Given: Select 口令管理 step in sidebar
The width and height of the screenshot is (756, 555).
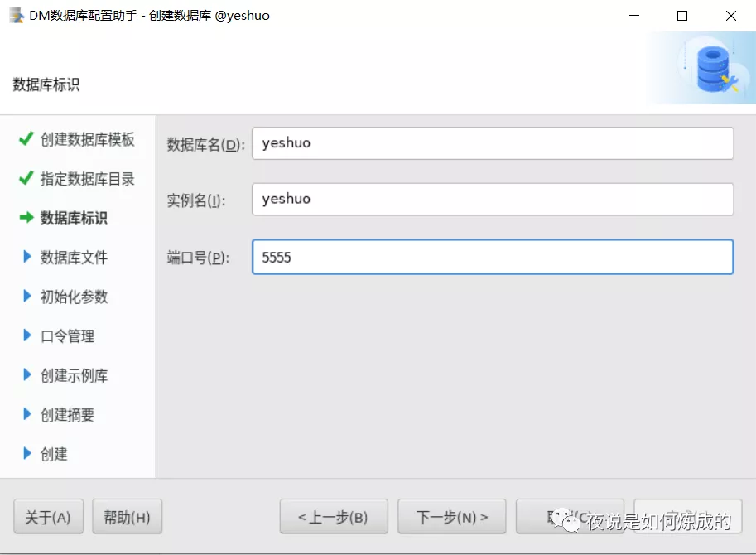Looking at the screenshot, I should point(68,336).
